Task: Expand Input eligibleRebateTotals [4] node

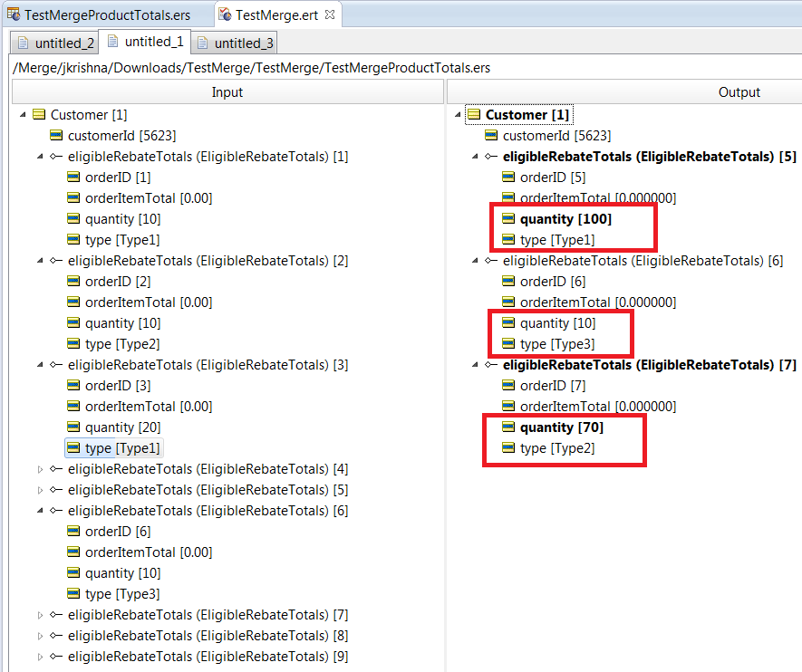Action: pos(40,469)
